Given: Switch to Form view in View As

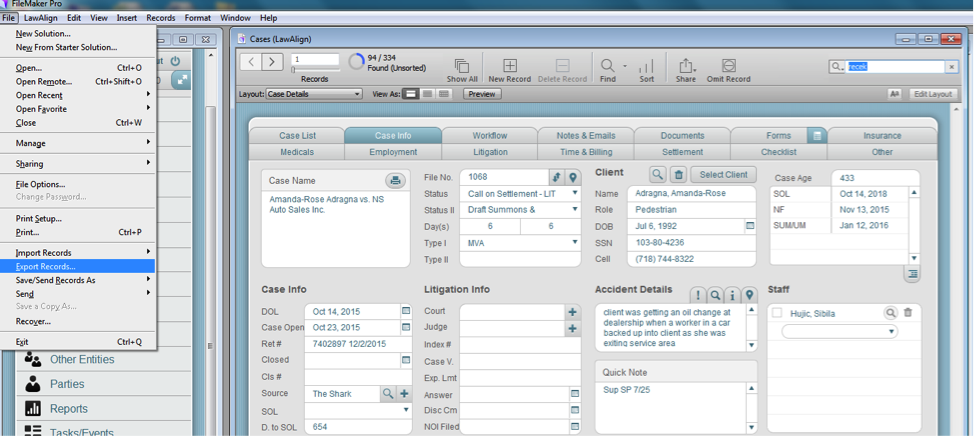Looking at the screenshot, I should [x=411, y=94].
